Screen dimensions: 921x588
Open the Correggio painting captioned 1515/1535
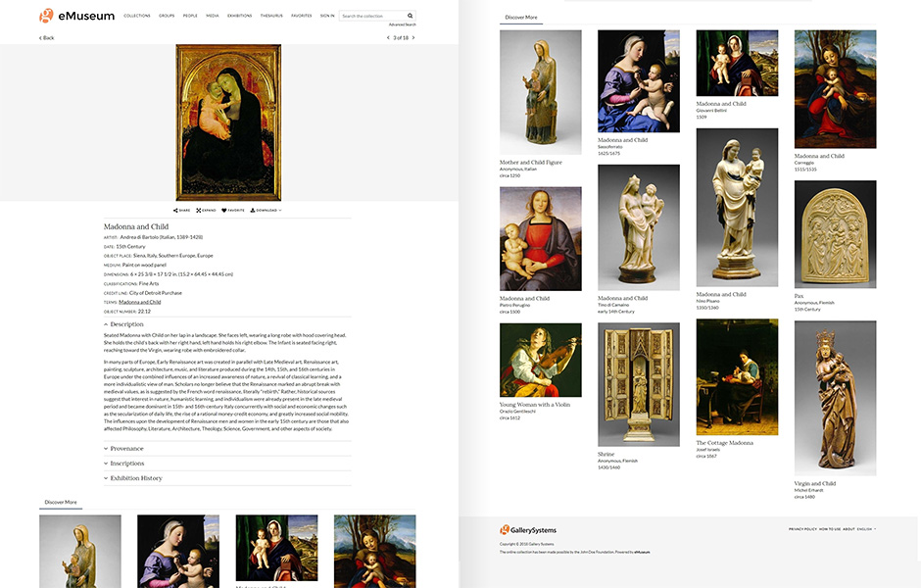[835, 89]
